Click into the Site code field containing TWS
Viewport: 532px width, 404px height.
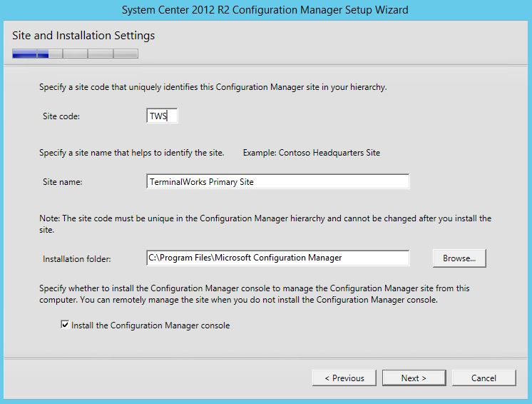click(162, 116)
